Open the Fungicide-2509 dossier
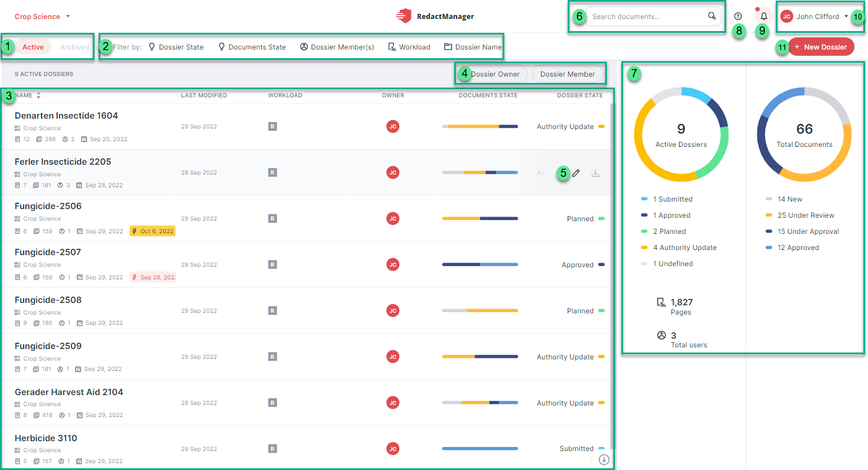Screen dimensions: 868x470 coord(48,346)
